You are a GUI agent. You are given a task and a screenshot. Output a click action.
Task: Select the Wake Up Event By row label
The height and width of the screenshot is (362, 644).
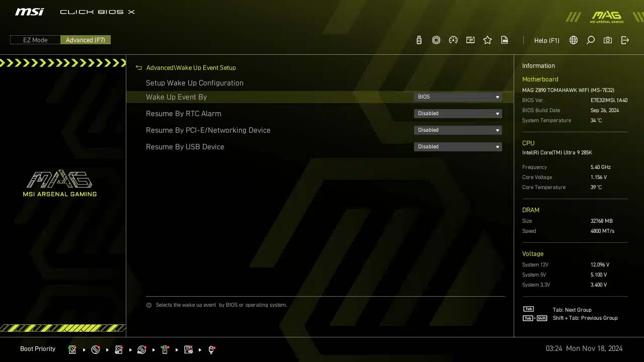pos(176,97)
